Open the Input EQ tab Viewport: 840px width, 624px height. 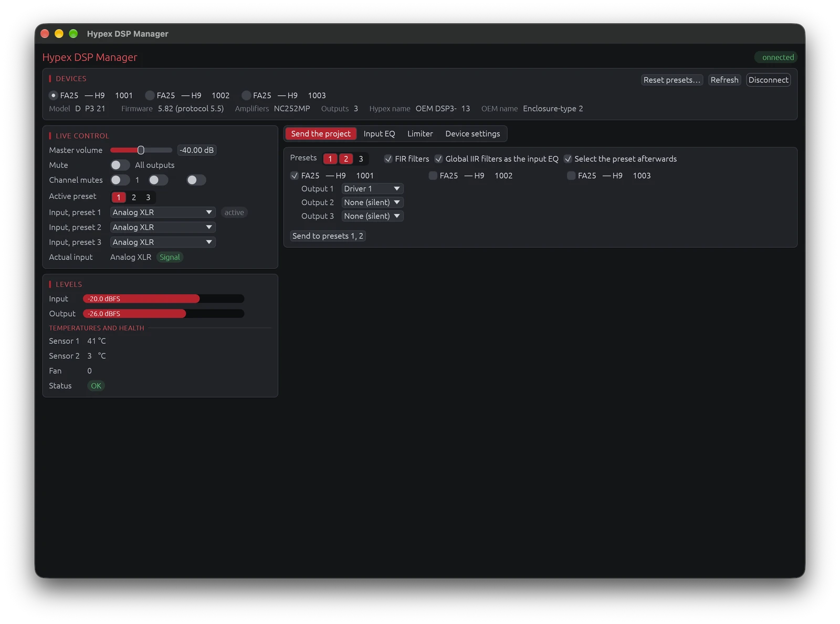coord(379,134)
